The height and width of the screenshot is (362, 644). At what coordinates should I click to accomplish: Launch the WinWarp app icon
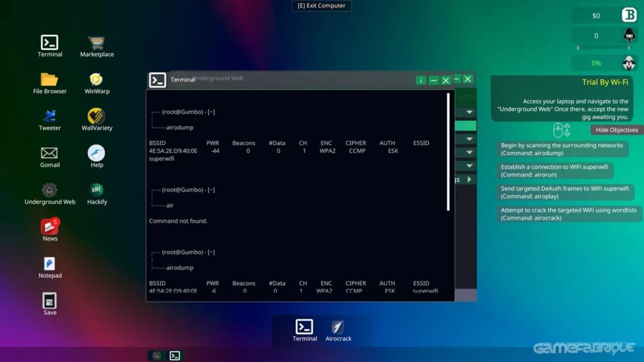pyautogui.click(x=96, y=79)
